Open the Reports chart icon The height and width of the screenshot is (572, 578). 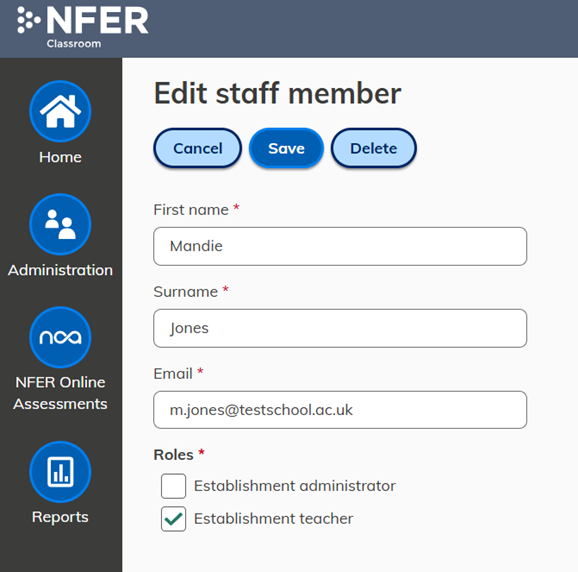click(x=60, y=472)
